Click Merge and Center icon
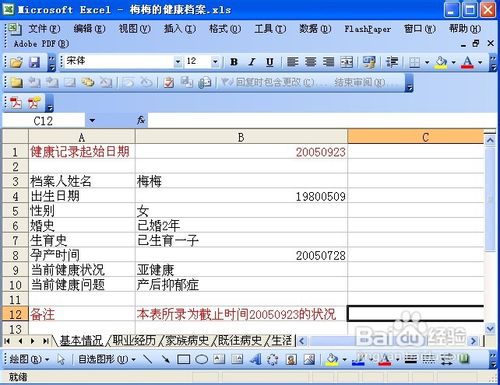Viewport: 500px width, 385px height. [347, 62]
